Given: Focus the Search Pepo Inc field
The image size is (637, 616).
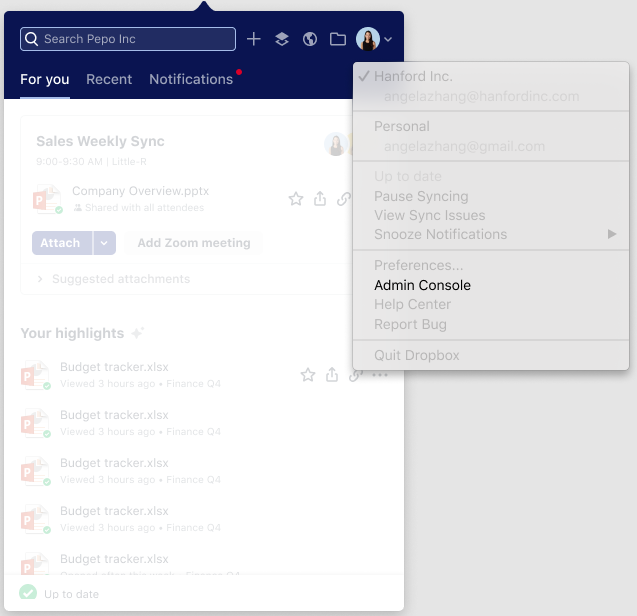Looking at the screenshot, I should click(x=128, y=39).
